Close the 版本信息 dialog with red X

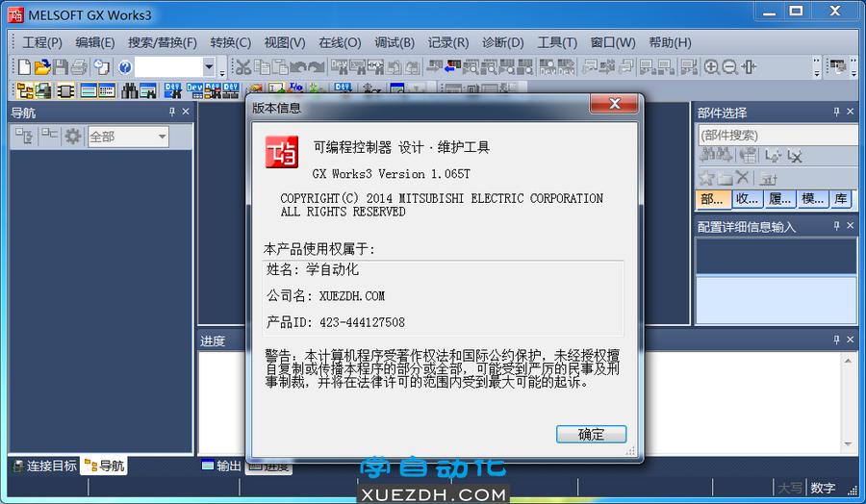[614, 103]
